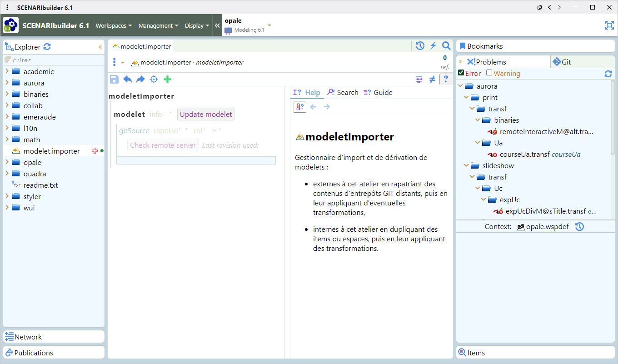Click the Update modelet button

tap(205, 114)
